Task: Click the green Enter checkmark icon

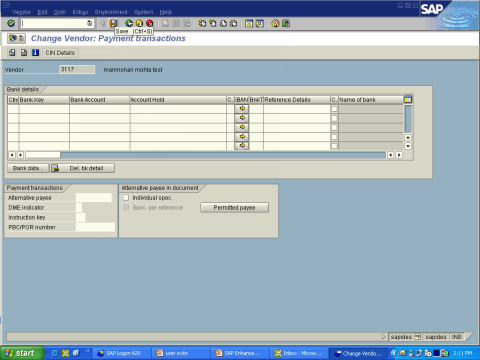Action: coord(11,23)
